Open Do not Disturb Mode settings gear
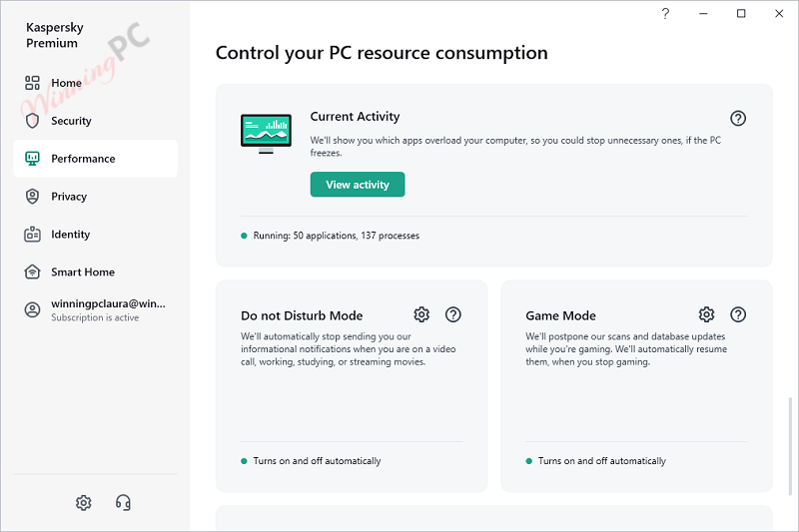 [x=421, y=314]
